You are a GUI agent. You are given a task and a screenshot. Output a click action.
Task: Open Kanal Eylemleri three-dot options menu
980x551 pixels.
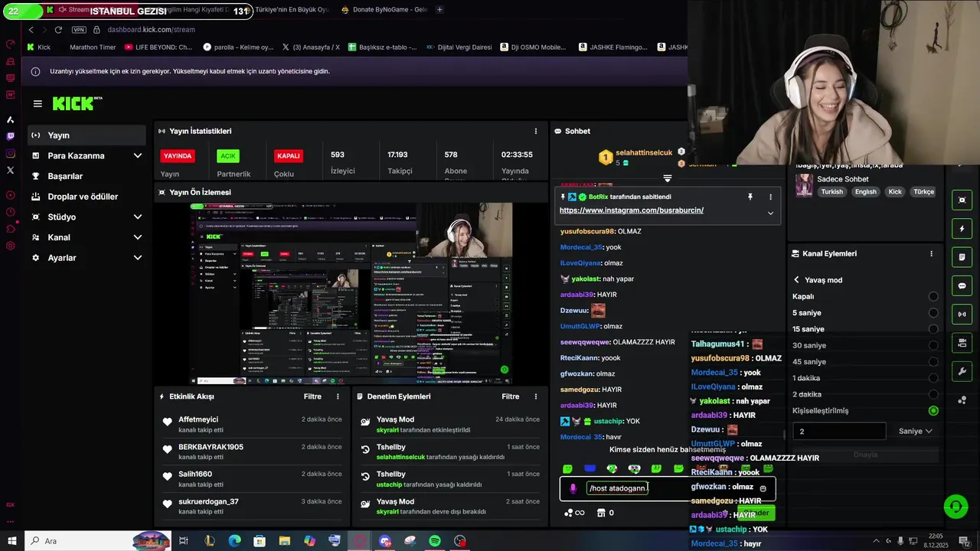[x=932, y=253]
